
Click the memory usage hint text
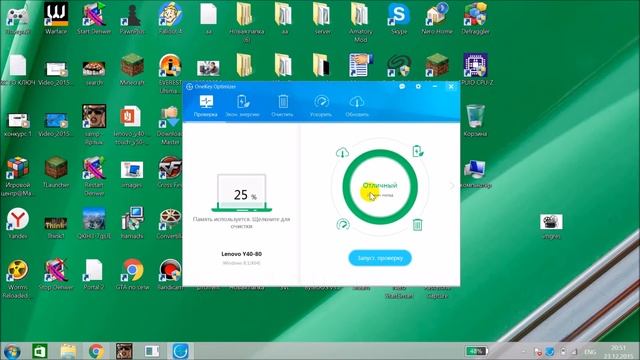tap(242, 222)
